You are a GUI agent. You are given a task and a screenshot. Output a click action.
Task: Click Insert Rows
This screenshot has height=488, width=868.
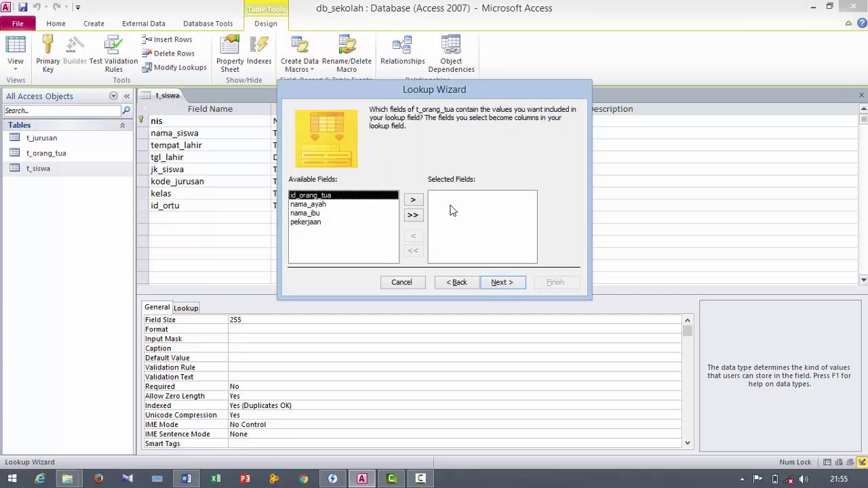tap(167, 39)
